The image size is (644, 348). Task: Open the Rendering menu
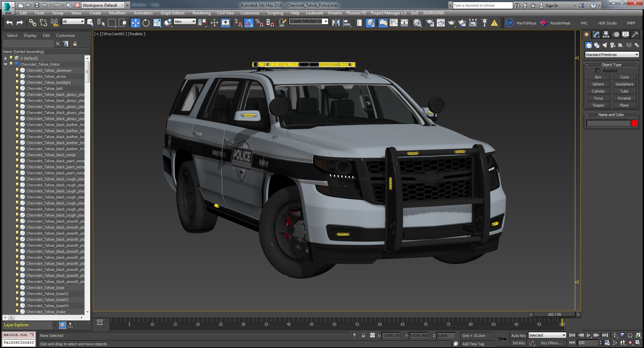pos(201,13)
